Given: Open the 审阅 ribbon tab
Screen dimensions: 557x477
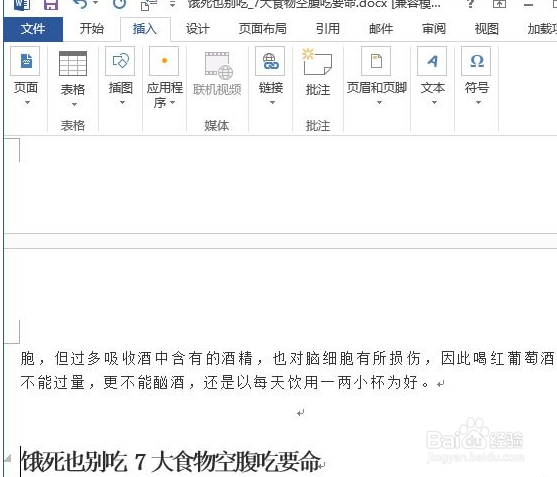Looking at the screenshot, I should [x=433, y=29].
